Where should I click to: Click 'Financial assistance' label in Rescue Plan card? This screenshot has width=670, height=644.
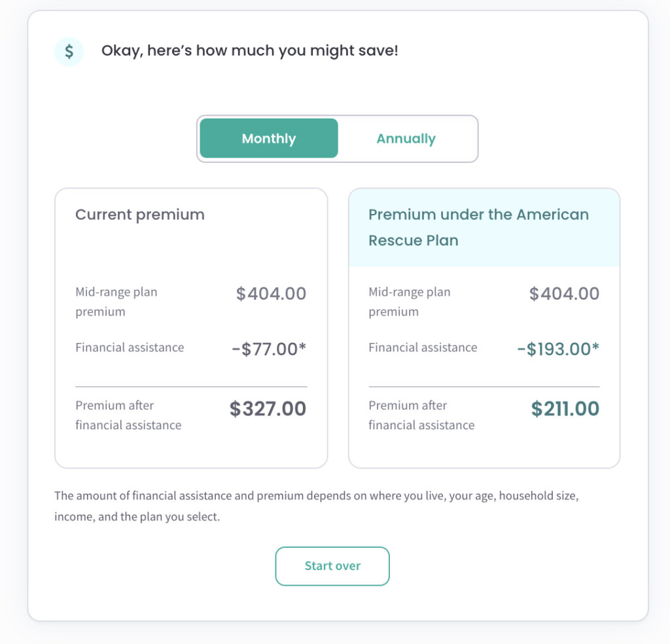423,348
